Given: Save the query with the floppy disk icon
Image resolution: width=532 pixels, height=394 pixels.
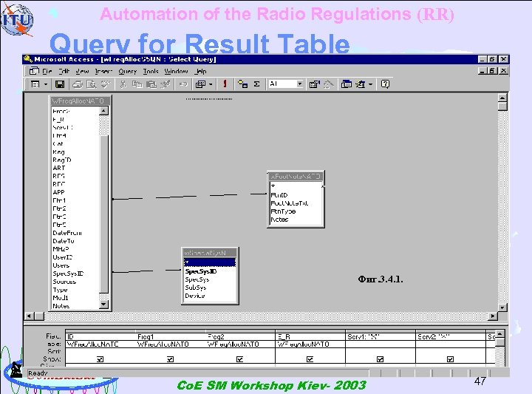Looking at the screenshot, I should pyautogui.click(x=60, y=84).
